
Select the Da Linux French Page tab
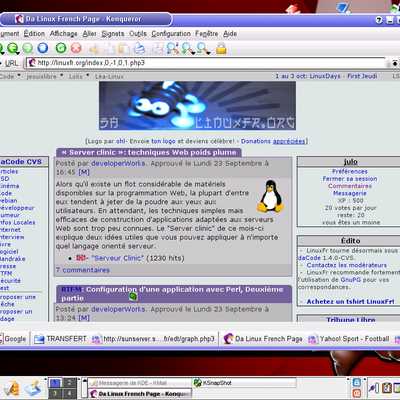click(263, 339)
